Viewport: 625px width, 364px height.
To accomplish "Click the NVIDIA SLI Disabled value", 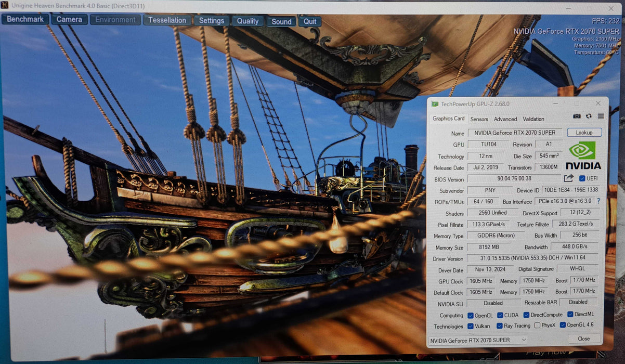I will [x=493, y=303].
